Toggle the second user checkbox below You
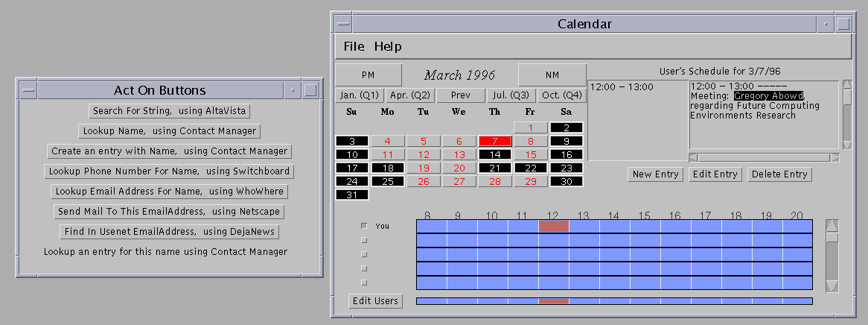Viewport: 868px width, 325px height. tap(364, 254)
